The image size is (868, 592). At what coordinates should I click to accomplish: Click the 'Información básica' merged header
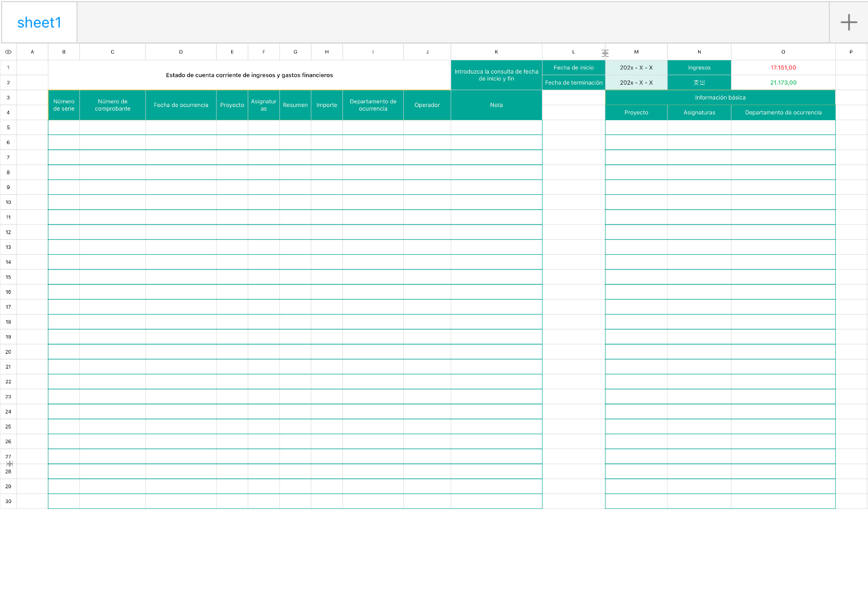[x=720, y=97]
